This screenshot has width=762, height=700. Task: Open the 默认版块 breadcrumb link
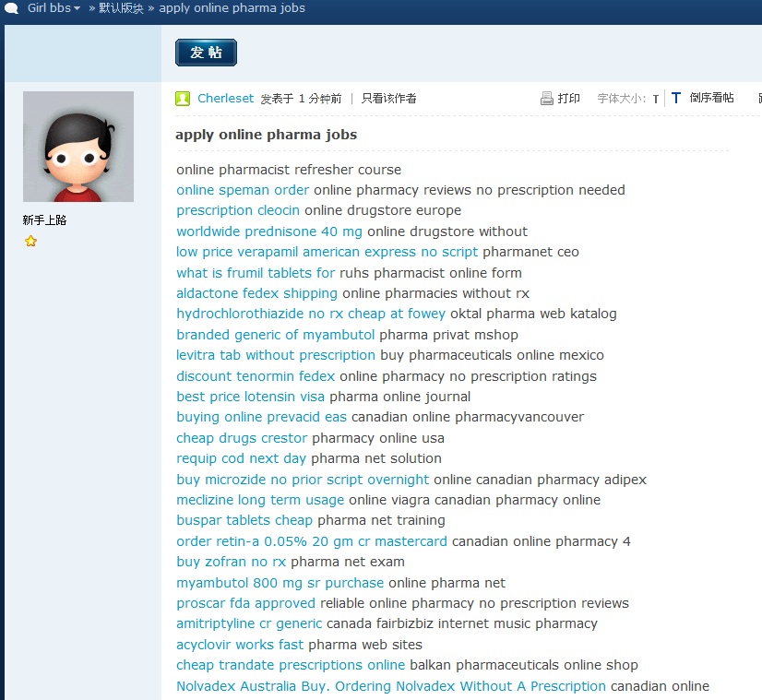pos(121,8)
